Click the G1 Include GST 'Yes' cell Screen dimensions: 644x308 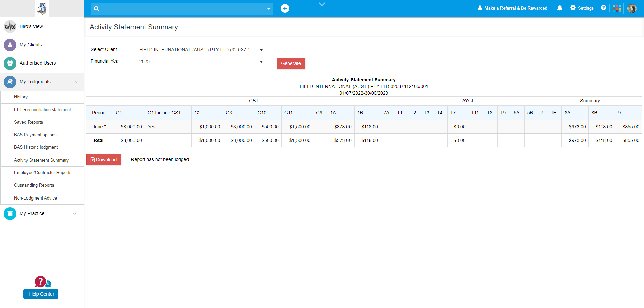tap(168, 127)
